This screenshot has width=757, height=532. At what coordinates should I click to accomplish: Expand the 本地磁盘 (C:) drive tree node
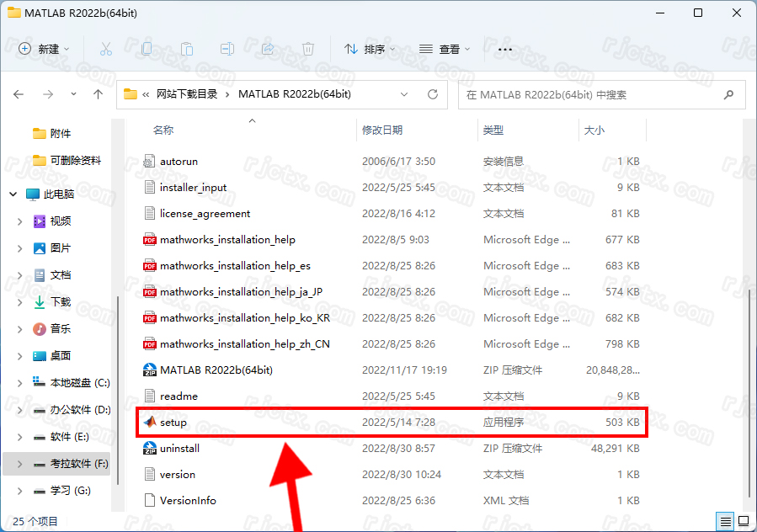pos(20,383)
